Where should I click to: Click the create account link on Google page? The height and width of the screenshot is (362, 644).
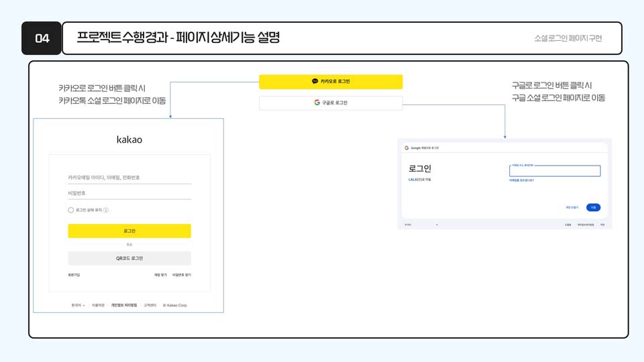coord(572,208)
